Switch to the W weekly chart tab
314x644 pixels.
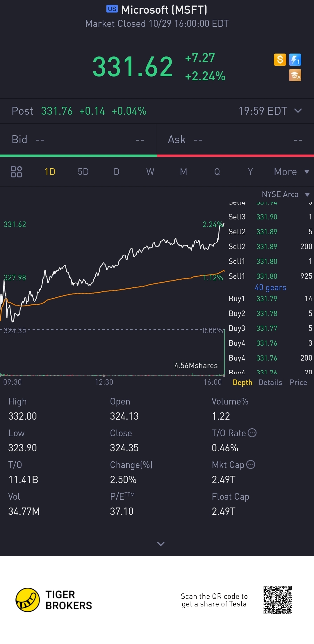150,172
